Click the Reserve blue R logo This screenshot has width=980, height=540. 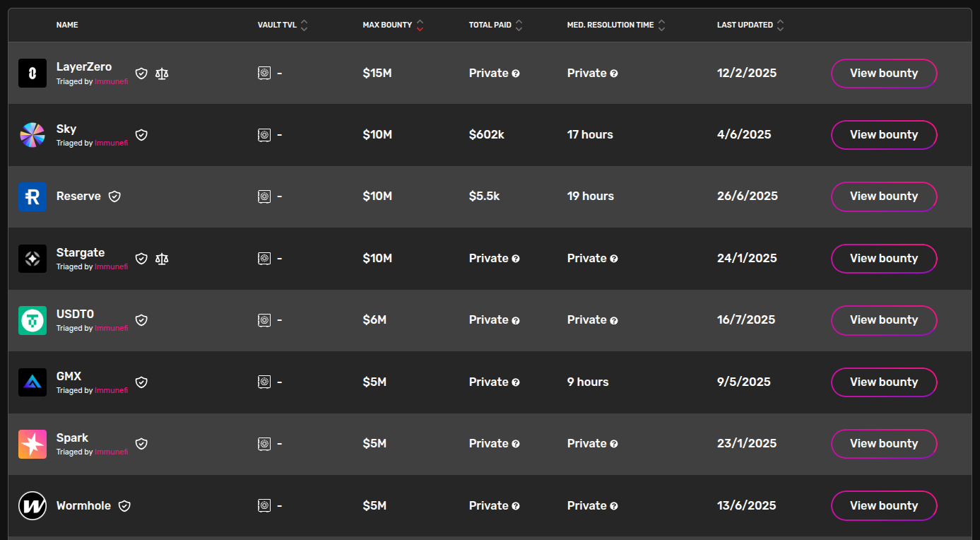pyautogui.click(x=33, y=196)
